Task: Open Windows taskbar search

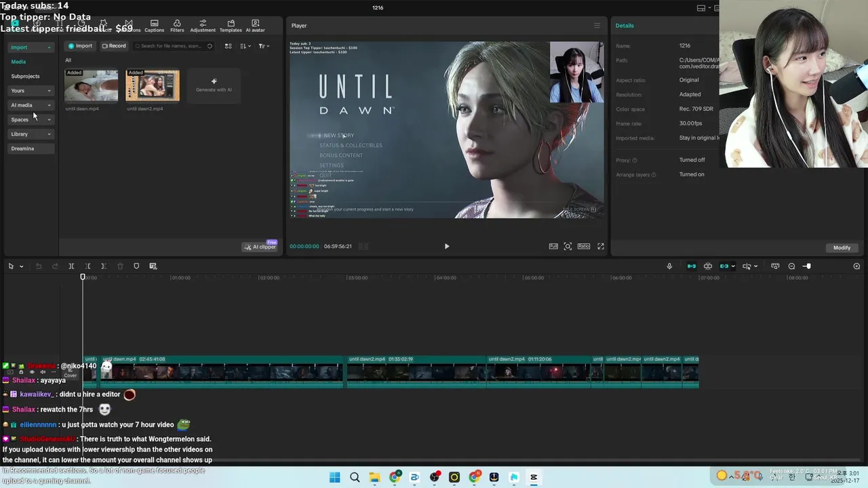Action: (355, 477)
